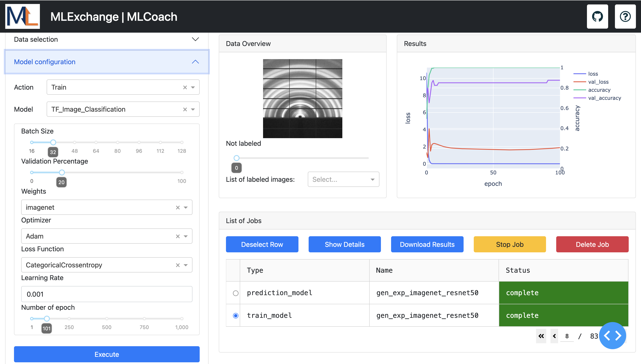Go to first jobs page
The height and width of the screenshot is (364, 641).
[x=541, y=336]
